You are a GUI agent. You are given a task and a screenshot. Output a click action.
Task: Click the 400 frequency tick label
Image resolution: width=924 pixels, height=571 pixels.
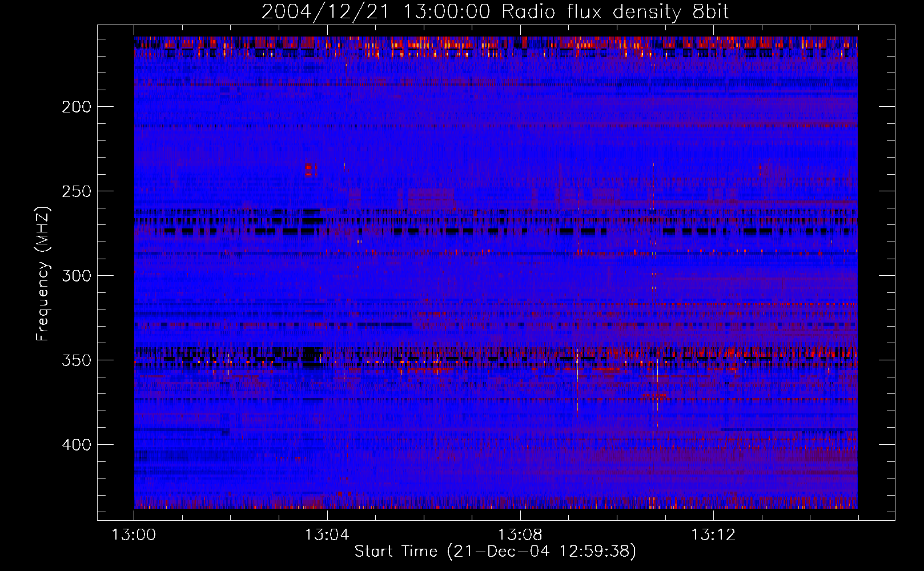(76, 445)
